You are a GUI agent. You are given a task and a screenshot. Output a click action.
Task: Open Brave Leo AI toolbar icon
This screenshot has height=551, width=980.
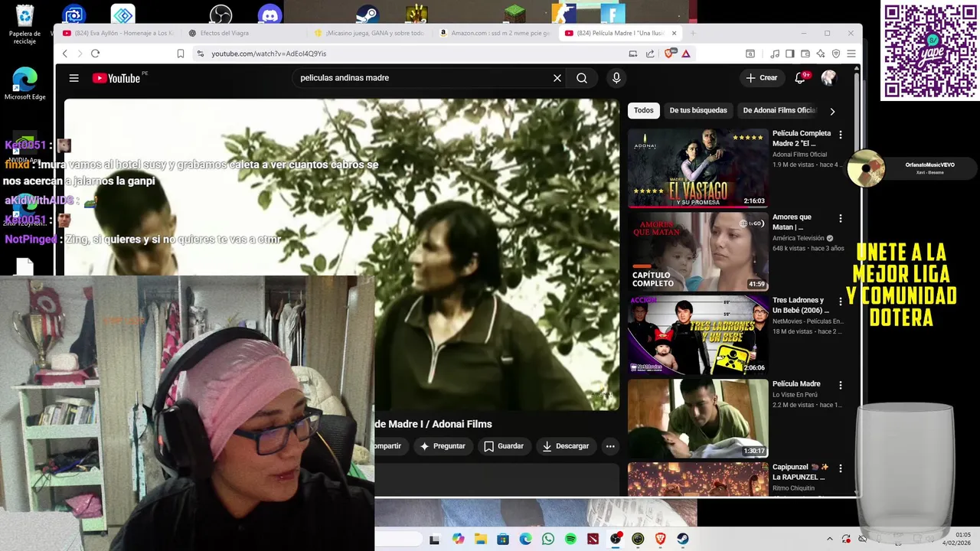pyautogui.click(x=821, y=54)
